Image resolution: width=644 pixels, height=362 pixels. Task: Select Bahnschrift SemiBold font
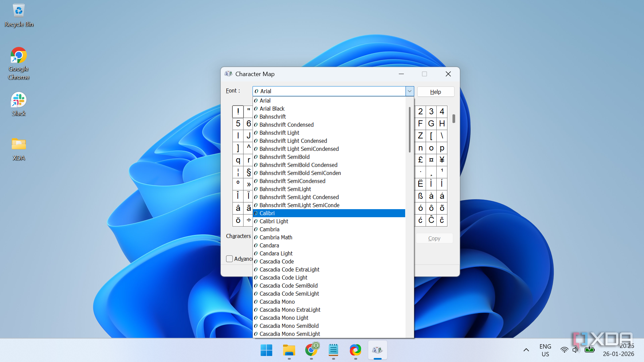[329, 157]
